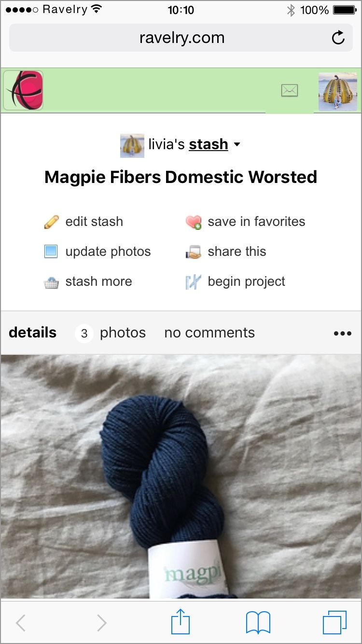Screen dimensions: 362x644
Task: Switch to the no comments tab
Action: click(209, 333)
